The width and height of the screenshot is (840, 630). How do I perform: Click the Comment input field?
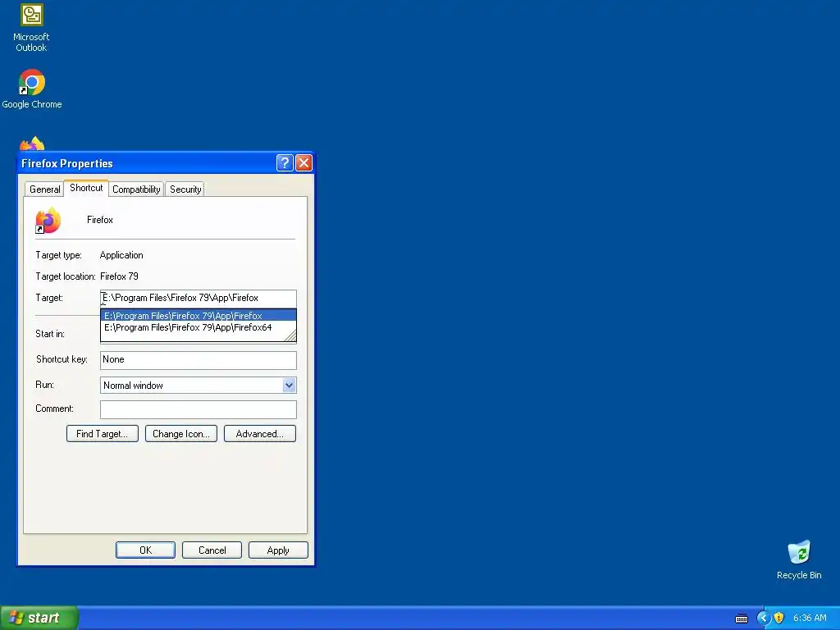coord(199,409)
